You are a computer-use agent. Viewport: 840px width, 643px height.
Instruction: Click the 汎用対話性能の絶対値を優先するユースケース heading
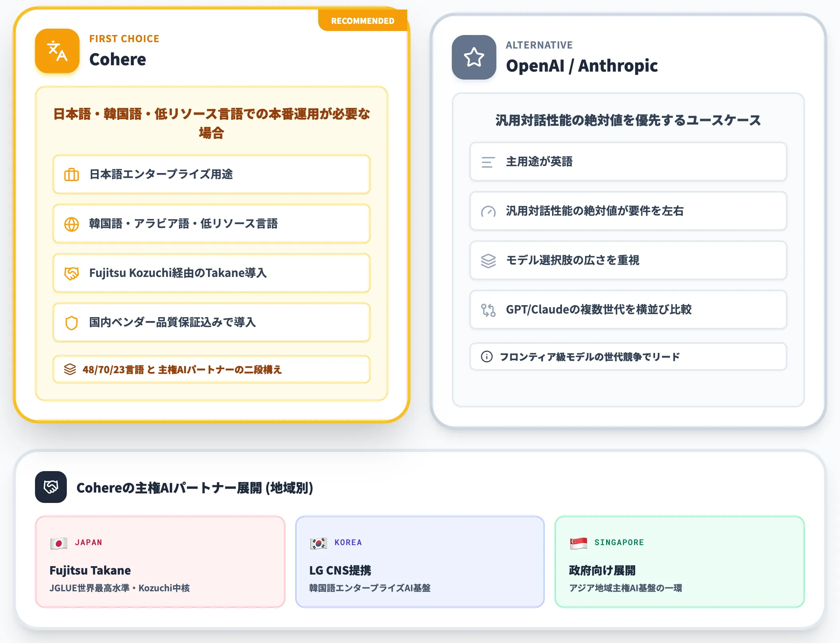click(x=628, y=120)
